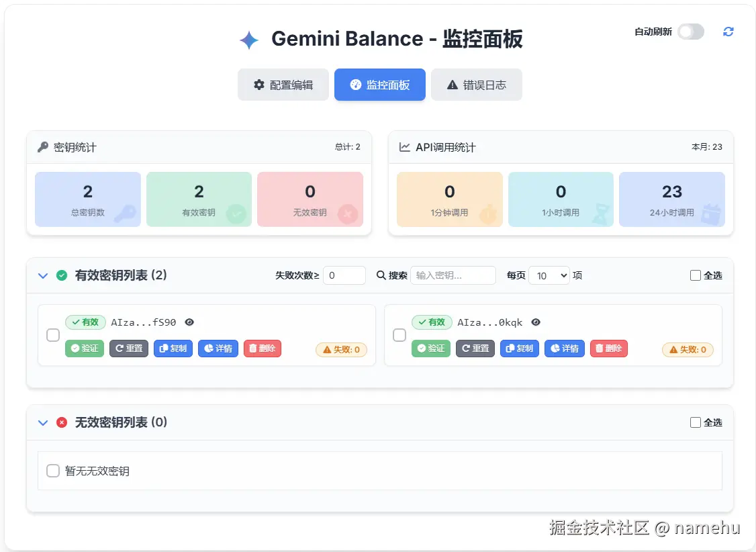Toggle the 自动刷新 auto-refresh switch
The image size is (756, 552).
(690, 32)
